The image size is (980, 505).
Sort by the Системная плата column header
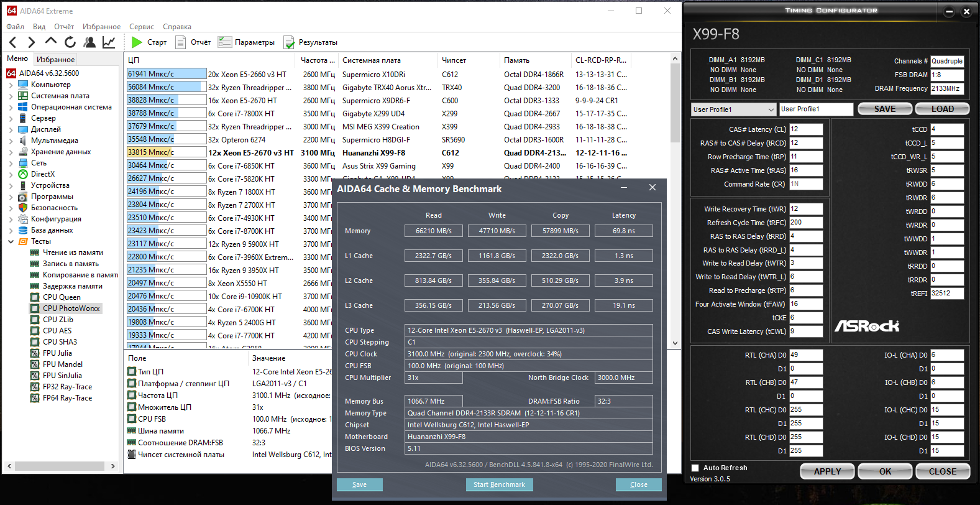click(372, 60)
